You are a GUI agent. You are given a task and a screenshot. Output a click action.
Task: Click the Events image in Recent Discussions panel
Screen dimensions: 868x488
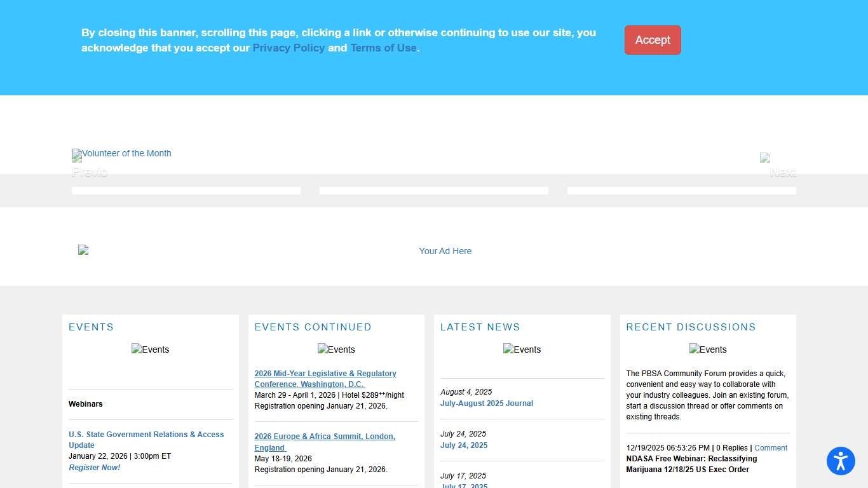coord(708,349)
